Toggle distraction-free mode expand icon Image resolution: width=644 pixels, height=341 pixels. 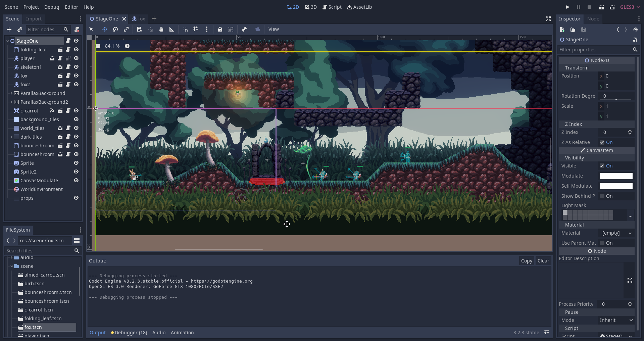coord(548,19)
